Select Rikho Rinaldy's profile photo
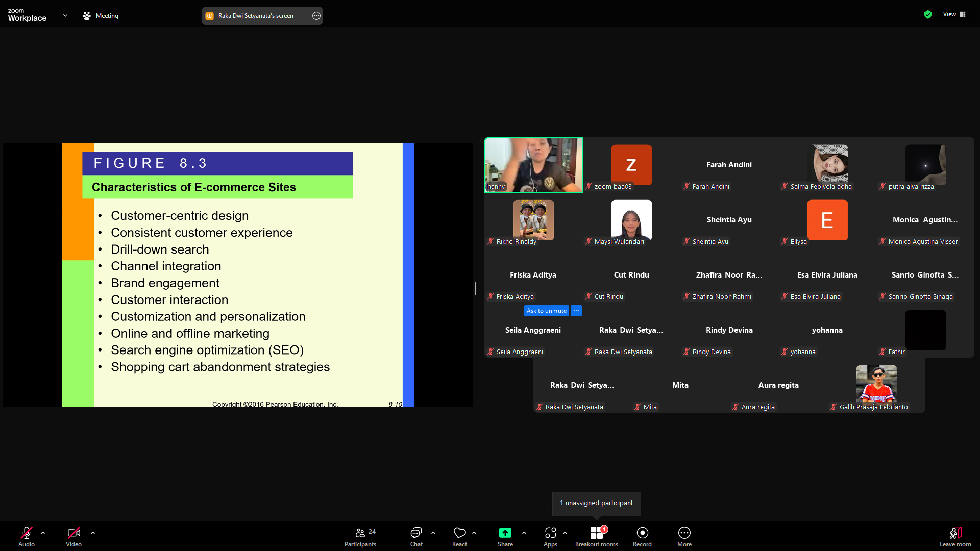The width and height of the screenshot is (980, 551). point(533,220)
